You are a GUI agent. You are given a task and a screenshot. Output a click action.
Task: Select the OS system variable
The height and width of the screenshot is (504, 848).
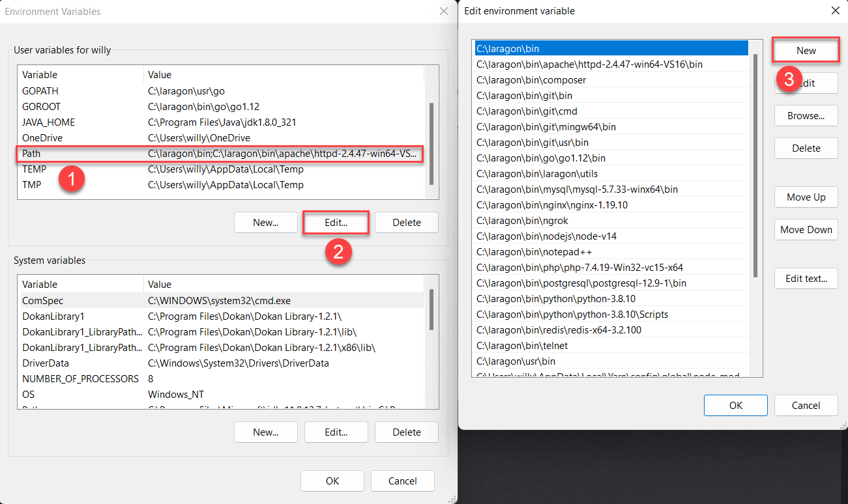tap(222, 395)
